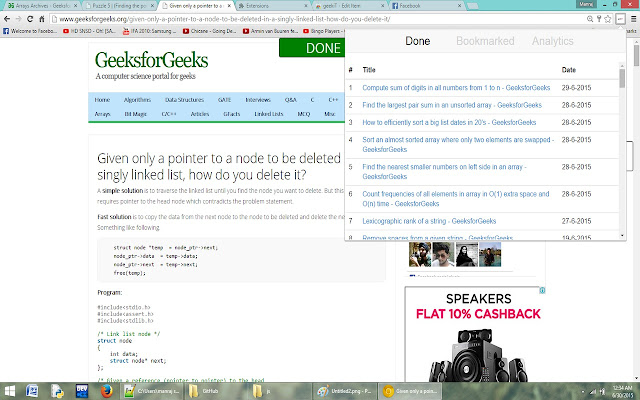Open 'Find the nearest smaller numbers' link

pyautogui.click(x=444, y=172)
